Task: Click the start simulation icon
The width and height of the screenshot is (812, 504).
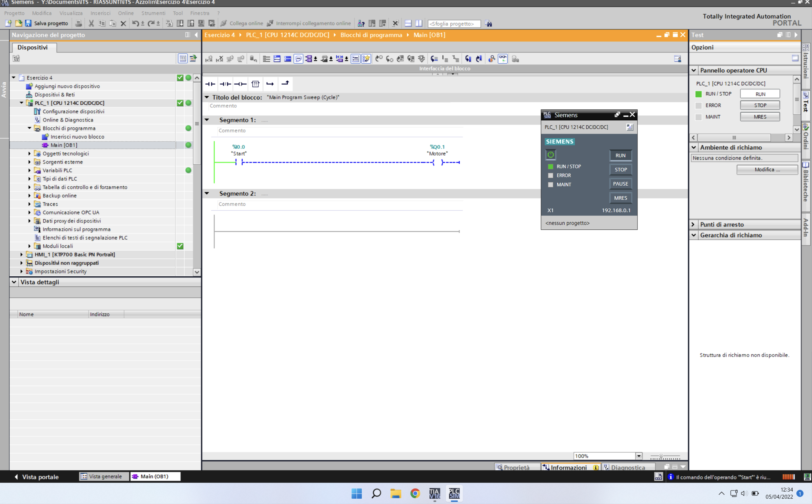Action: [x=201, y=23]
